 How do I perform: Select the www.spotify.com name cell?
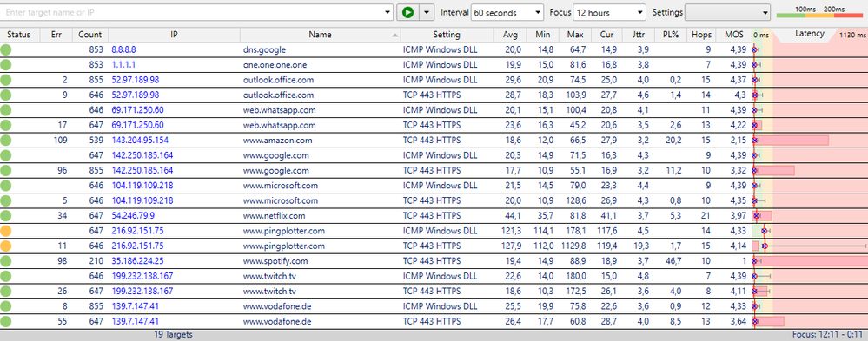click(320, 261)
